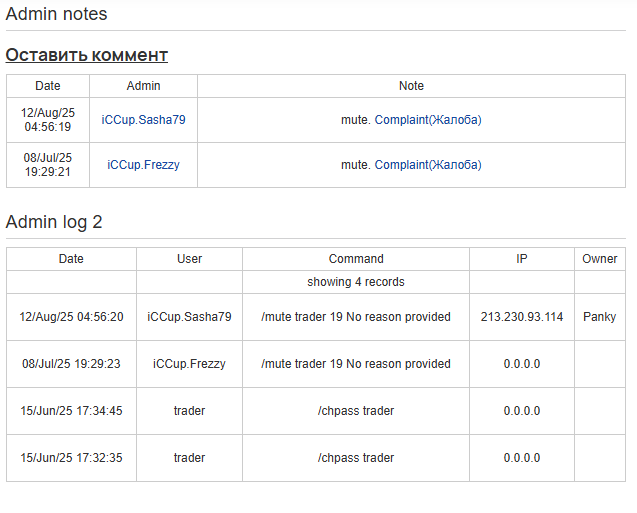Open the Complaint(Жалоба) link in Sasha79's note

click(x=428, y=120)
